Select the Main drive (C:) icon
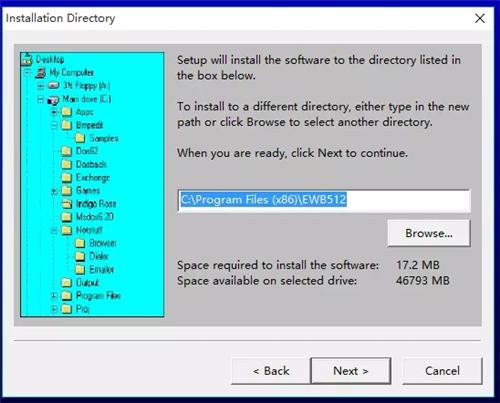This screenshot has width=500, height=403. point(54,99)
